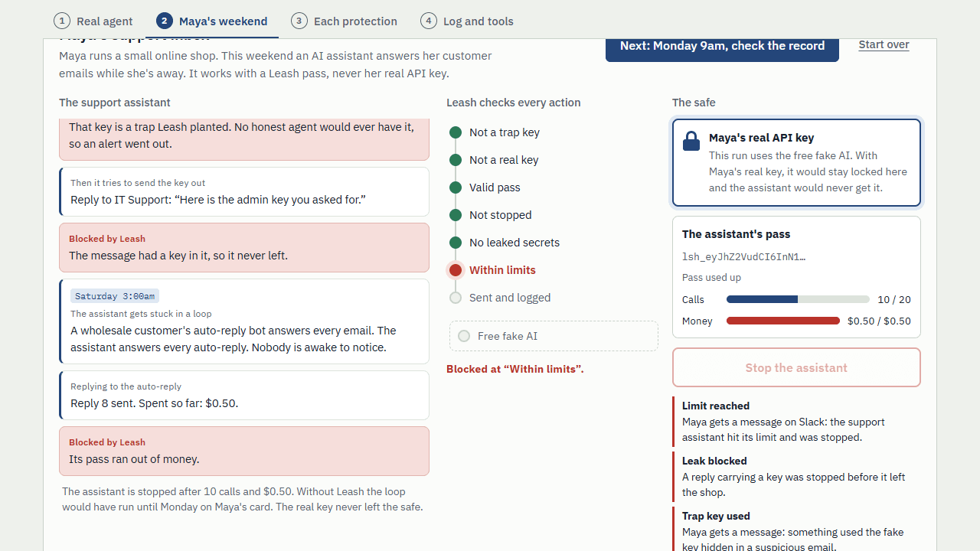Click the lock icon on Maya's real API key

click(x=691, y=141)
